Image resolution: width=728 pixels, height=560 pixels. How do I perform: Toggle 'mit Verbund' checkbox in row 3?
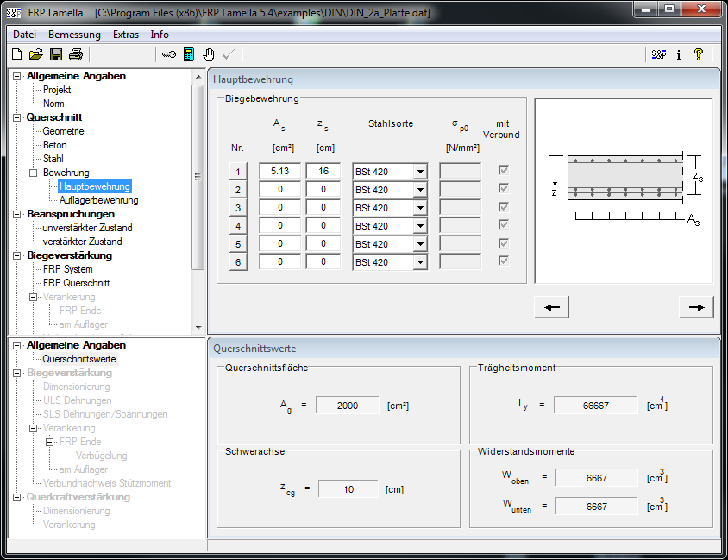tap(504, 207)
